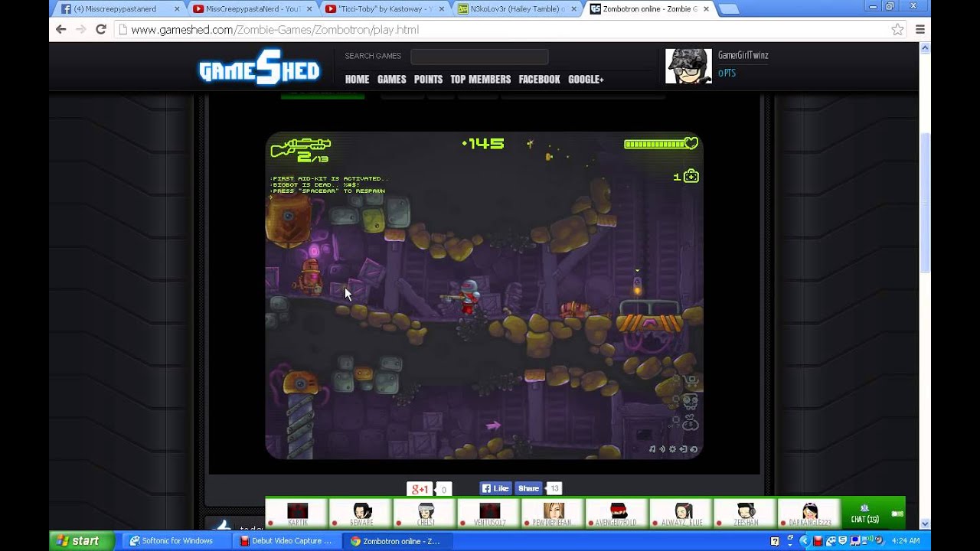
Task: Bookmark this page with the star icon
Action: point(897,30)
